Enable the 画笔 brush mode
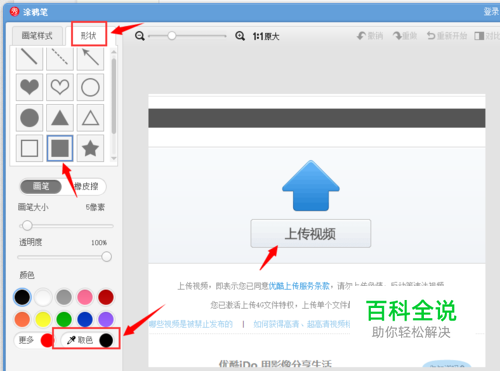 point(41,186)
